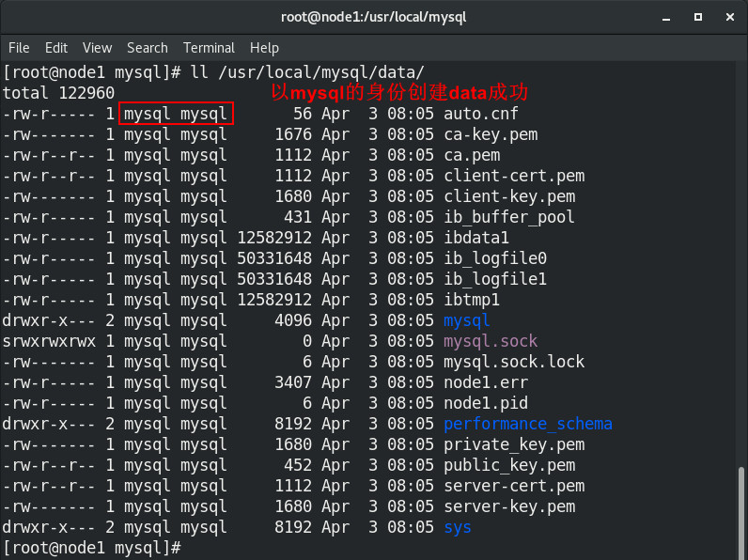This screenshot has width=748, height=560.
Task: Click the ca.pem file name
Action: (472, 155)
